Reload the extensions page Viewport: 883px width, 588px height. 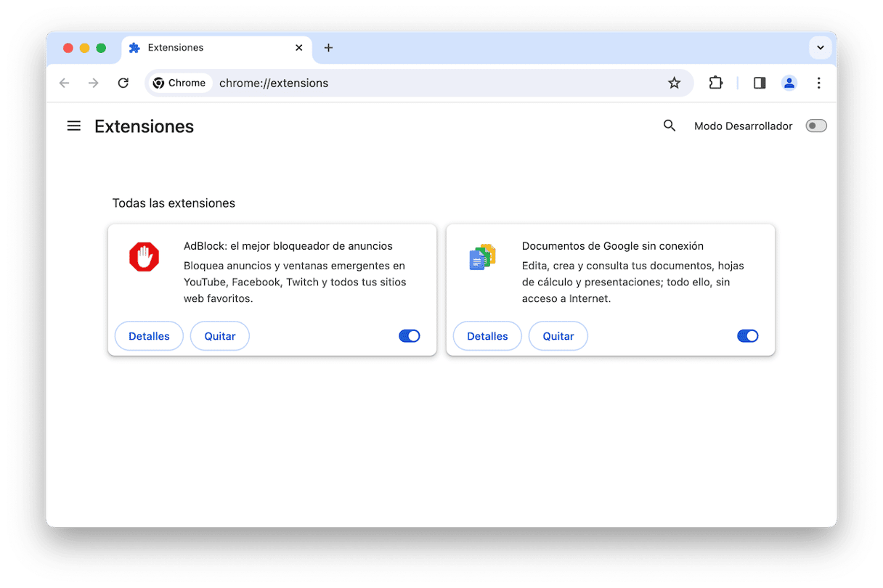[x=123, y=83]
